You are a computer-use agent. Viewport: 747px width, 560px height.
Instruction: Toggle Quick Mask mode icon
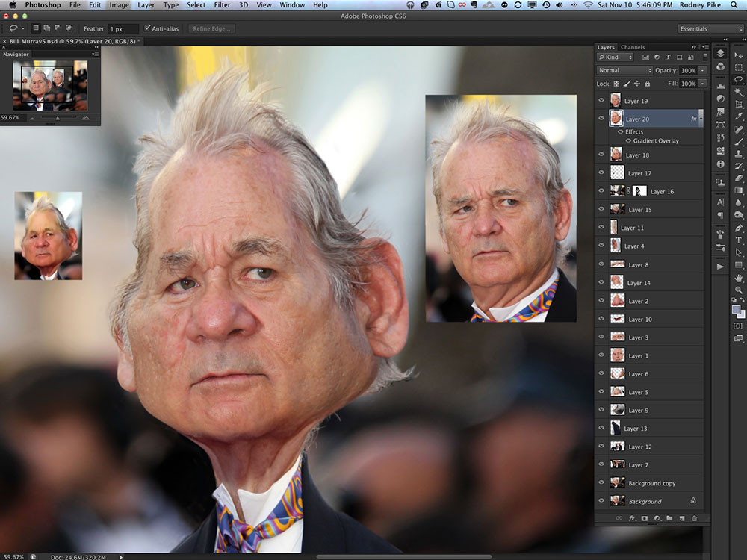[x=738, y=326]
